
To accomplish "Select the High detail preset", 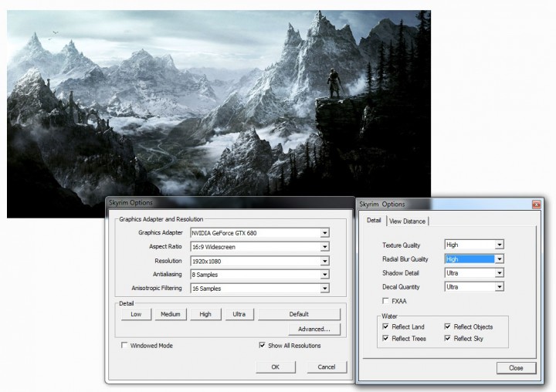I will [205, 314].
